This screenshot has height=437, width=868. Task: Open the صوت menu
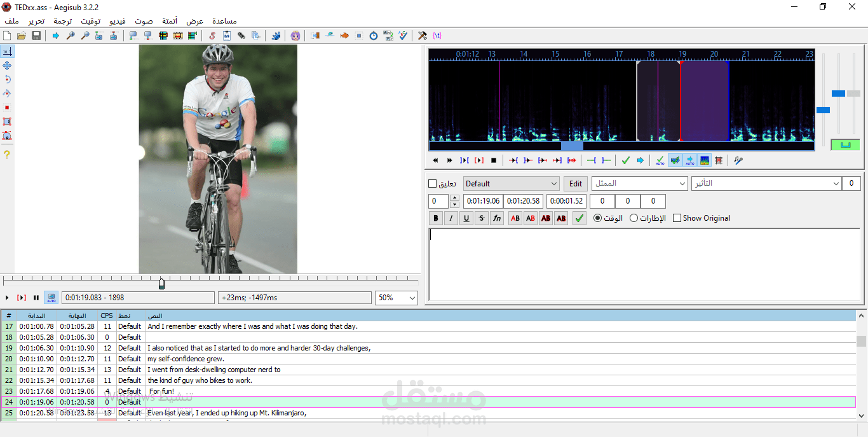point(144,21)
